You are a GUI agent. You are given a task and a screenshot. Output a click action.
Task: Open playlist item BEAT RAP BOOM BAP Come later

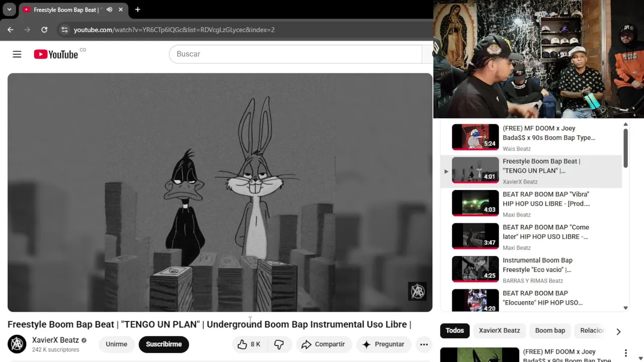(x=531, y=237)
